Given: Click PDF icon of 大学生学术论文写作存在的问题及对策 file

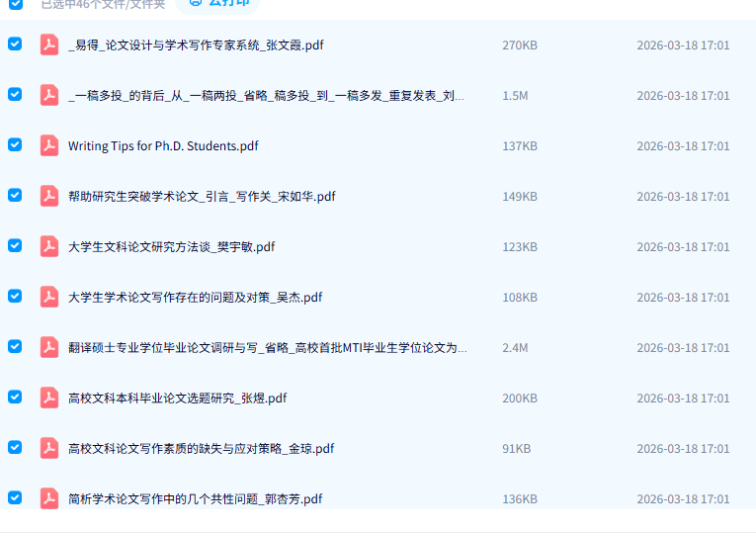Looking at the screenshot, I should coord(49,297).
